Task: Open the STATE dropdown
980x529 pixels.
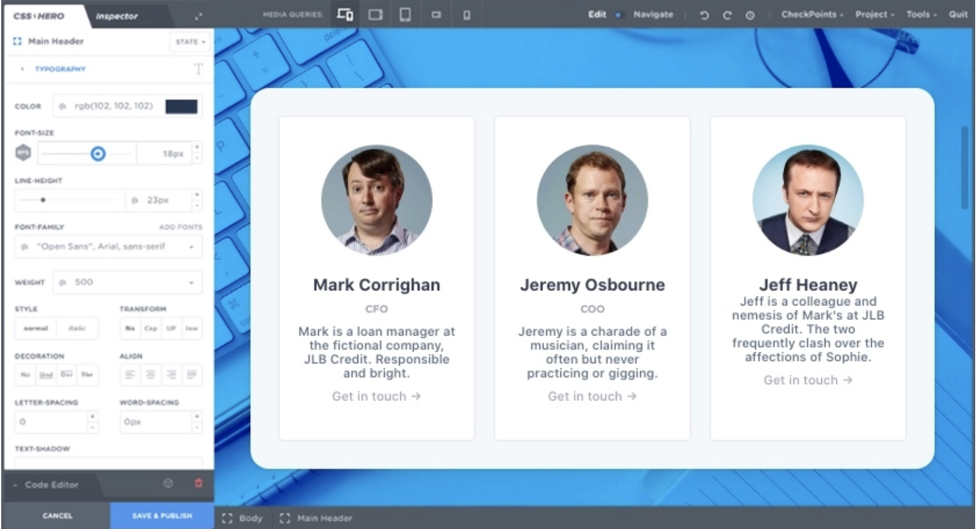Action: pos(190,41)
